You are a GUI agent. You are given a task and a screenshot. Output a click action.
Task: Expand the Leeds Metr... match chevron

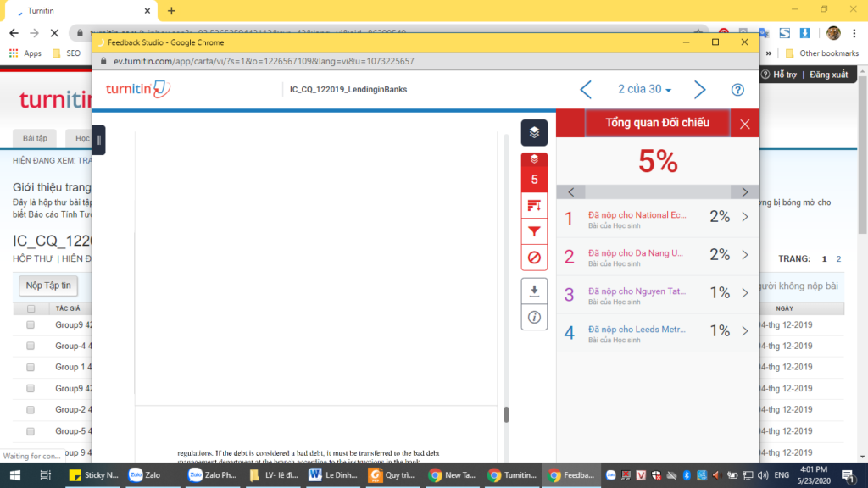click(745, 331)
